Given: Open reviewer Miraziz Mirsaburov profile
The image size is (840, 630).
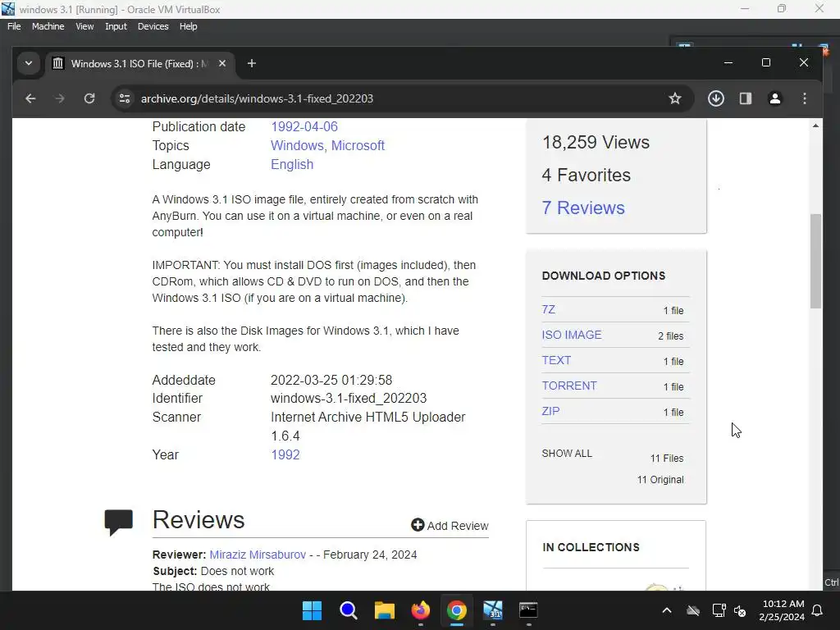Looking at the screenshot, I should pyautogui.click(x=258, y=555).
